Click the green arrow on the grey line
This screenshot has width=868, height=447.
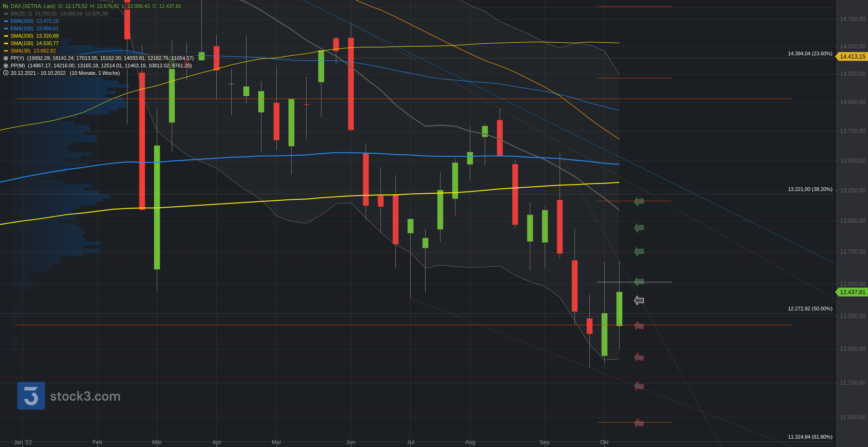pos(639,282)
